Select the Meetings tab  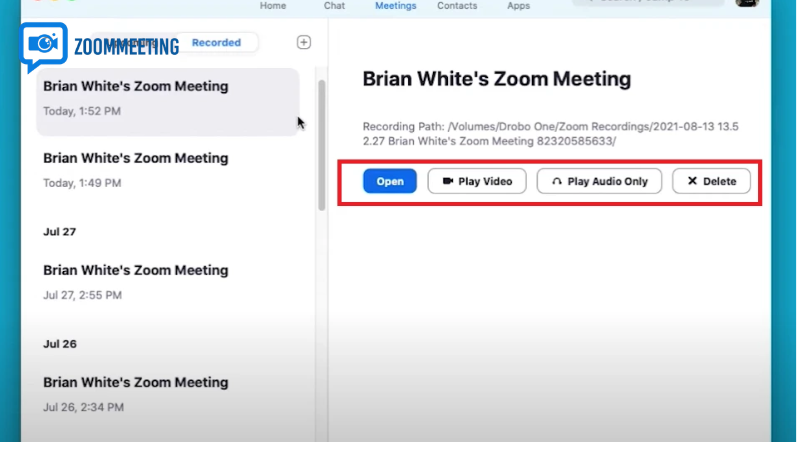[x=395, y=6]
